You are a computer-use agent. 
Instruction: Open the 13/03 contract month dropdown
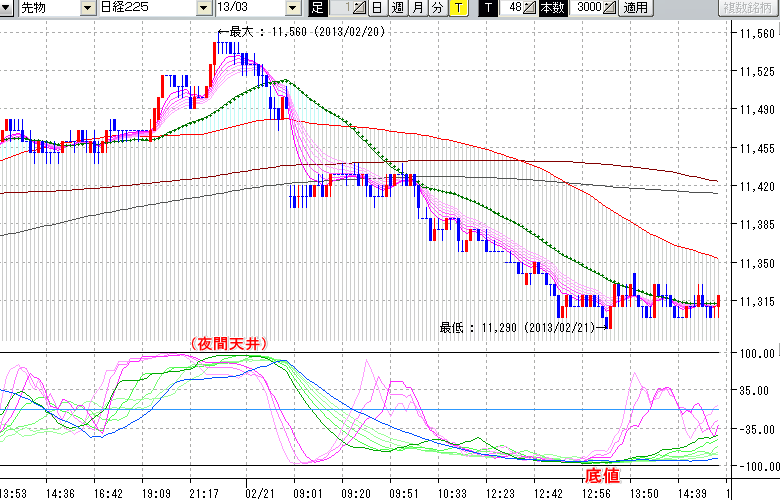(292, 8)
